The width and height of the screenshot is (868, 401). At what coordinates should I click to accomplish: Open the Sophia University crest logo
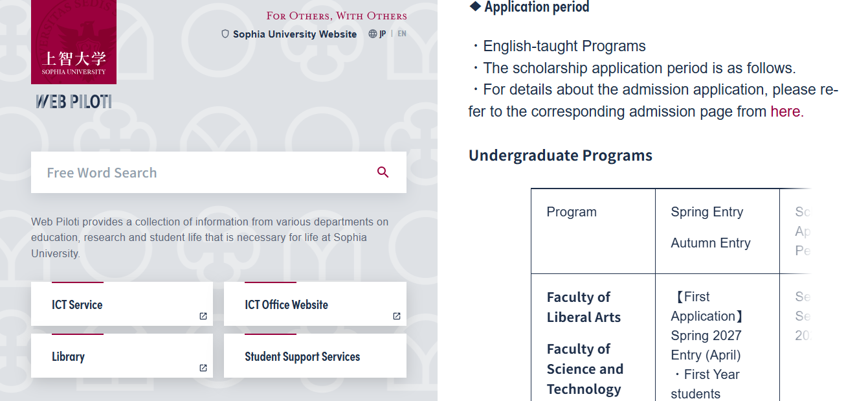pos(74,41)
